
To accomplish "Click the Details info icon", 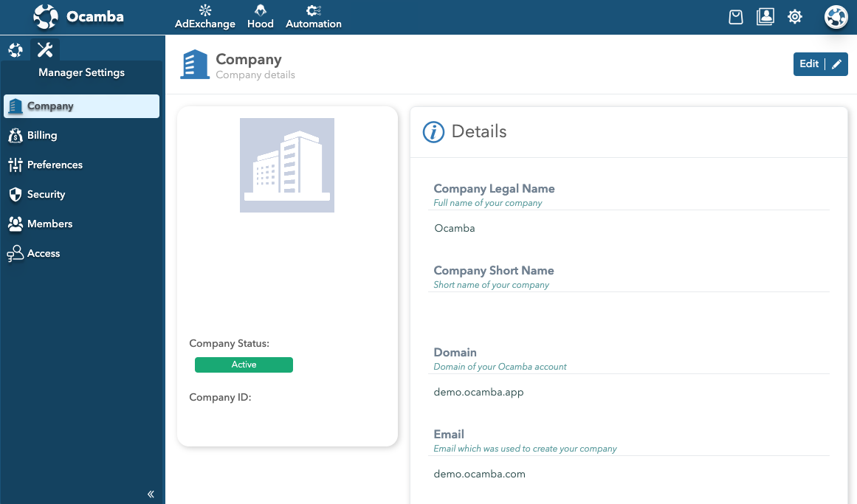I will tap(433, 132).
